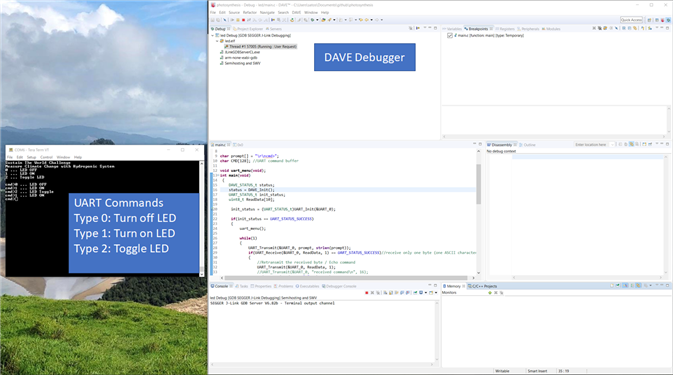Open the Source menu in DAVE
Image resolution: width=673 pixels, height=375 pixels.
click(x=234, y=12)
